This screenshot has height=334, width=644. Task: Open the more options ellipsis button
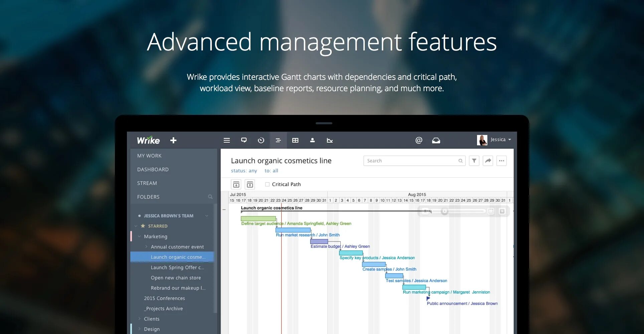click(x=501, y=161)
